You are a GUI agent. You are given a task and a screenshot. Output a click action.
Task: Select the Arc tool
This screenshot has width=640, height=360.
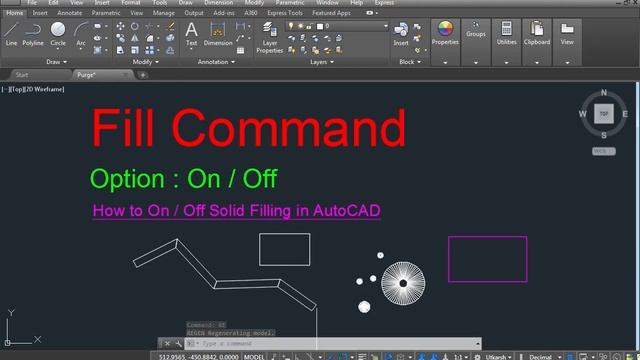[x=80, y=34]
